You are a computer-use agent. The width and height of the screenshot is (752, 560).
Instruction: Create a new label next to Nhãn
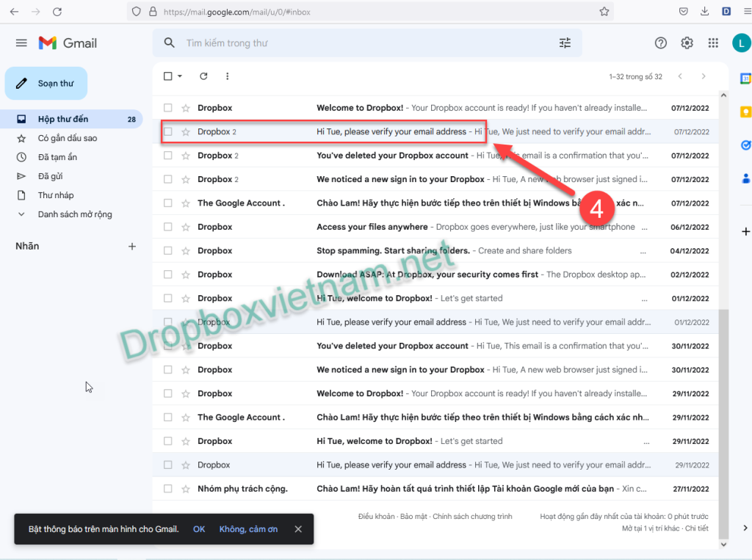[x=132, y=247]
